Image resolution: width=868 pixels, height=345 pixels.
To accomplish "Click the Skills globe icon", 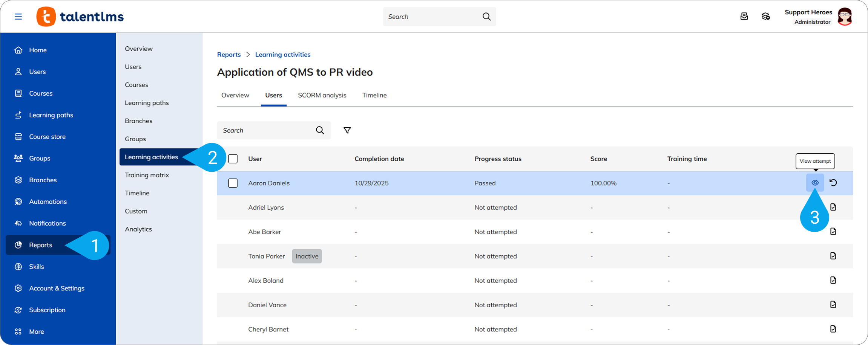I will [x=18, y=267].
